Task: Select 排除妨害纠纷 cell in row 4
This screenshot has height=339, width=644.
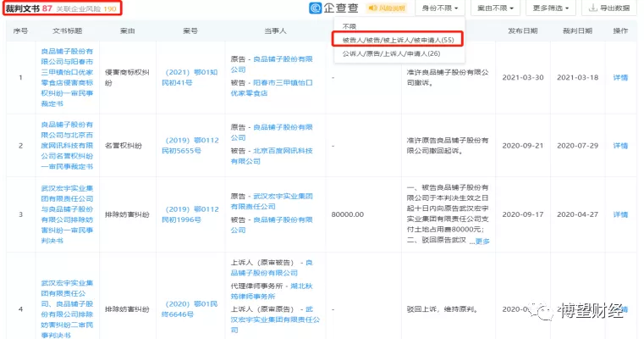Action: point(127,309)
